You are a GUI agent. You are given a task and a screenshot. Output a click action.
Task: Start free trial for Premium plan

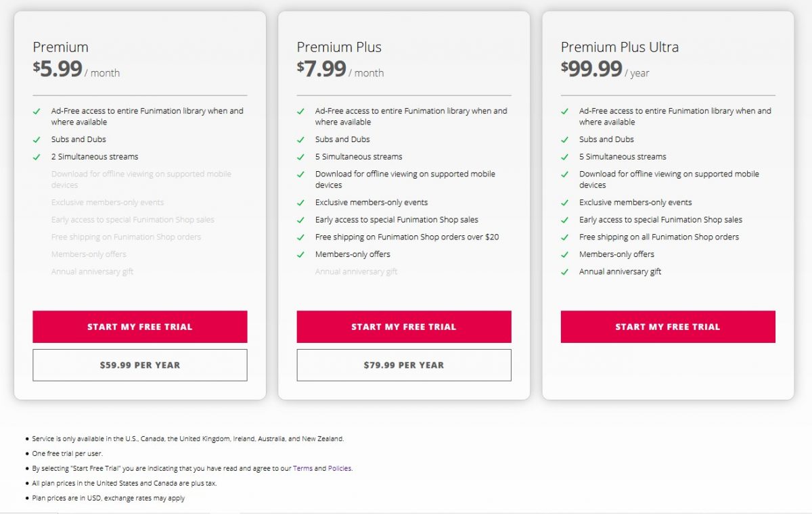139,327
